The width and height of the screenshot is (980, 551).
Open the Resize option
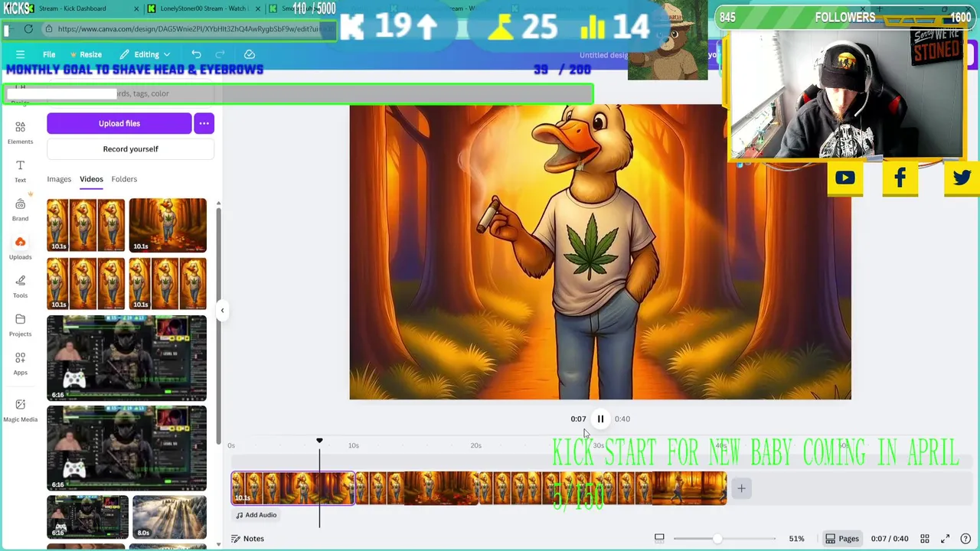[86, 54]
